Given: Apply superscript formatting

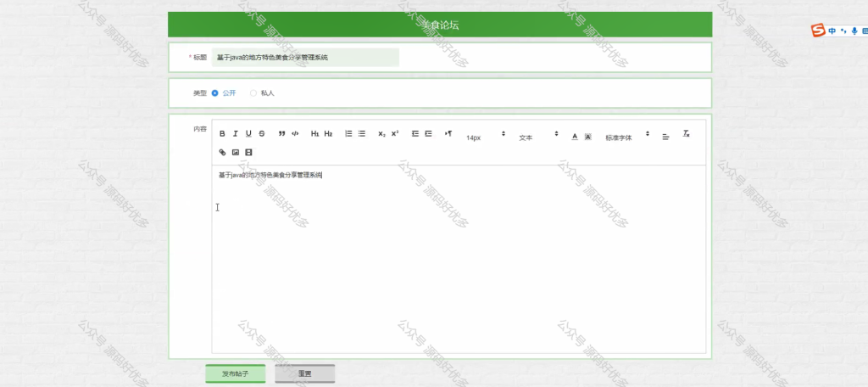Looking at the screenshot, I should [395, 133].
